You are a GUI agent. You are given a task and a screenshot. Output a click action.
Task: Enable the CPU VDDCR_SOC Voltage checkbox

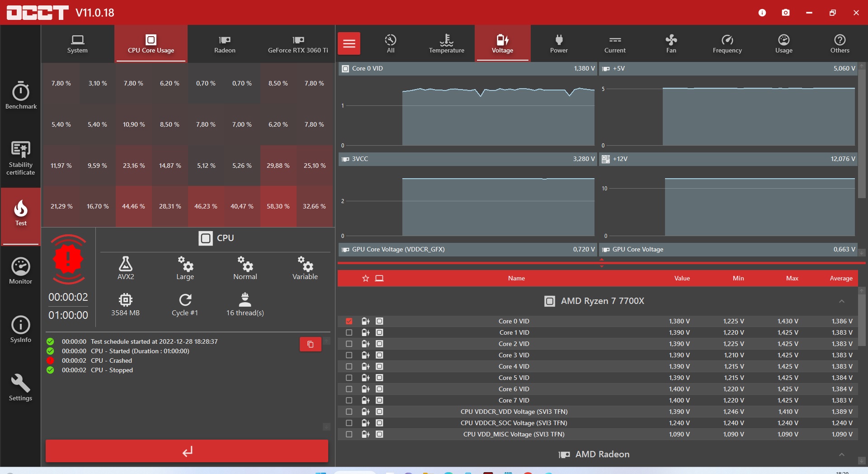pos(349,423)
